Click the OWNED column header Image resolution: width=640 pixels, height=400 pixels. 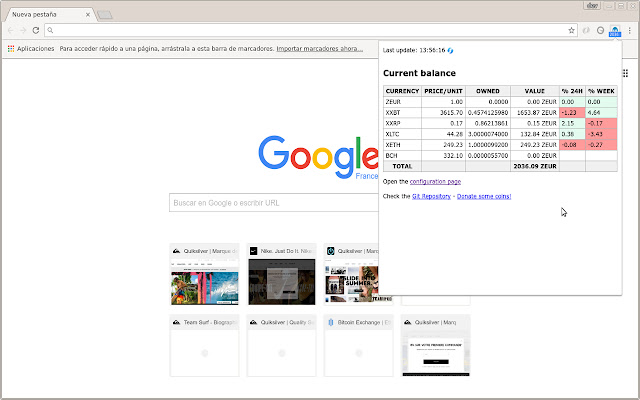[x=488, y=91]
